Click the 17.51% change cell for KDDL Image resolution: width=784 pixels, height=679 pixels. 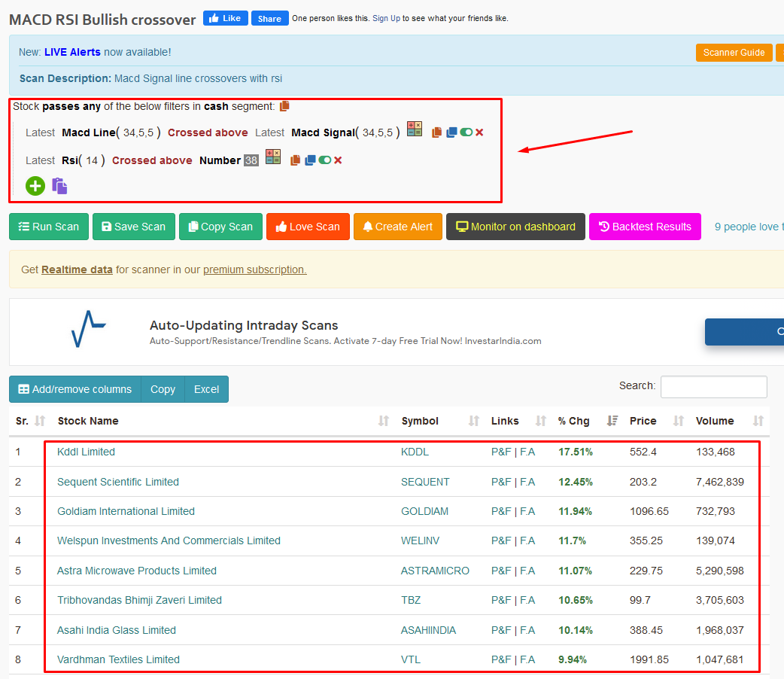[x=576, y=452]
